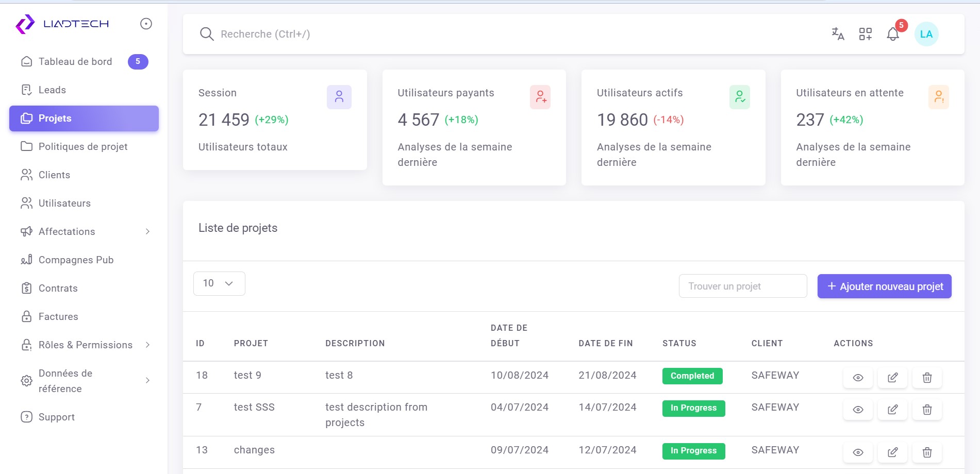The width and height of the screenshot is (980, 474).
Task: Open the shortcuts grid icon
Action: [865, 34]
